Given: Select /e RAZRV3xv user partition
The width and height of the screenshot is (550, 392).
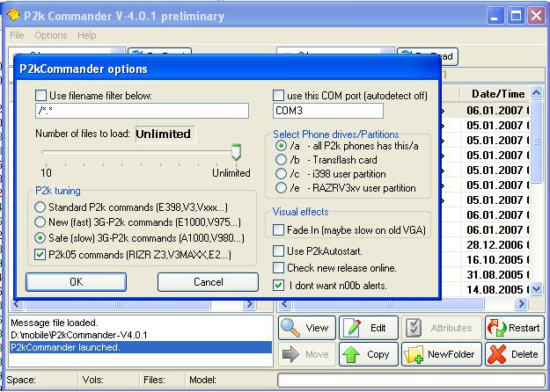Looking at the screenshot, I should (x=281, y=188).
